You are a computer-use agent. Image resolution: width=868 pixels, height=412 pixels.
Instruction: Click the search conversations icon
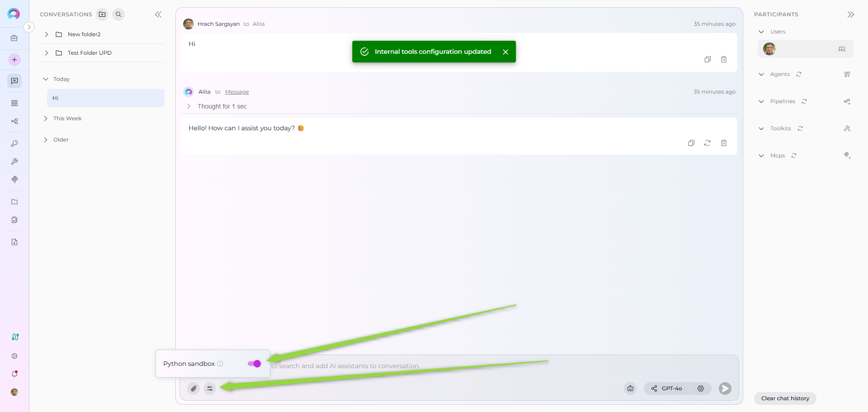118,14
